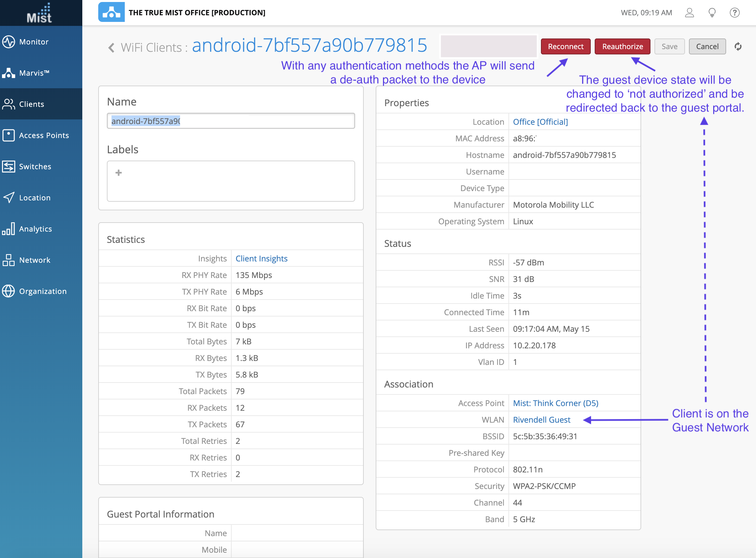This screenshot has height=558, width=756.
Task: Open the help question mark icon
Action: [x=734, y=13]
